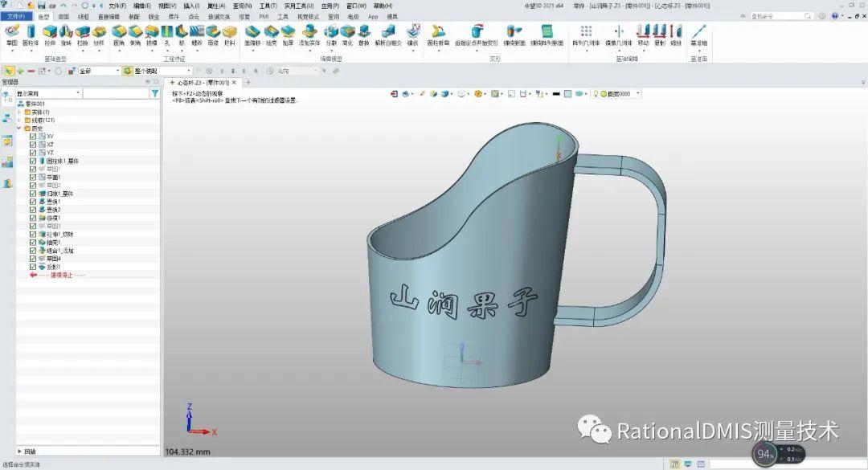Select the 孔 hole tool
Screen dimensions: 868x470
(x=166, y=35)
